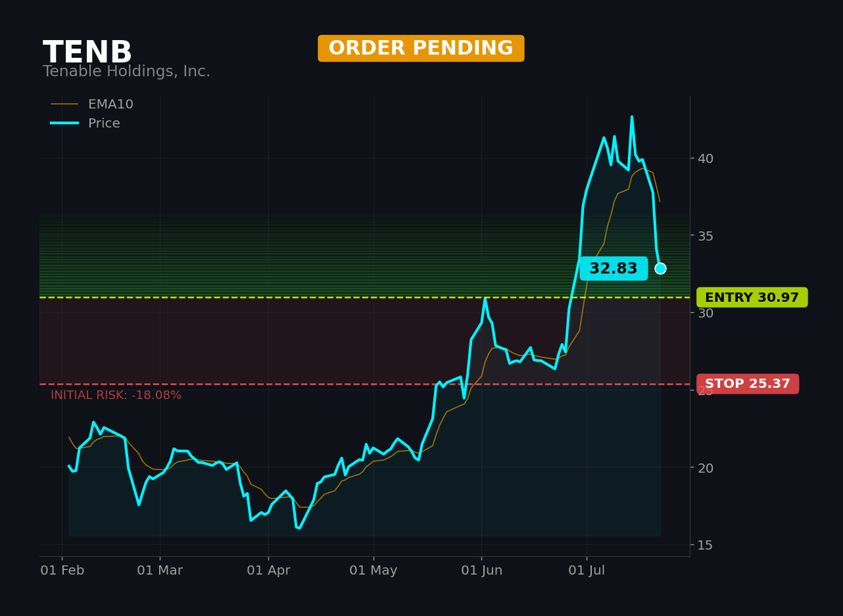Viewport: 843px width, 616px height.
Task: Select the INITIAL RISK: -18.08% text
Action: click(x=116, y=396)
